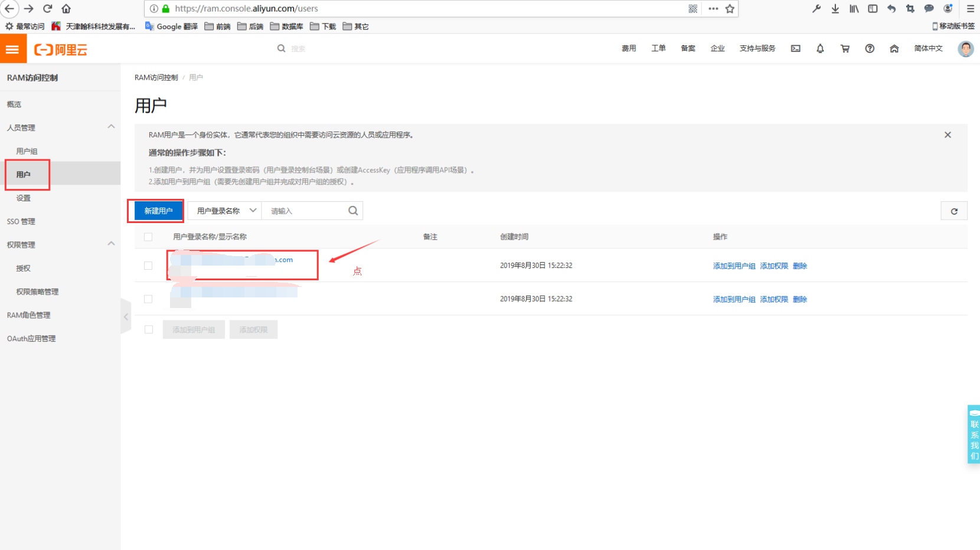
Task: Open the 用户登录名称 filter dropdown
Action: 225,211
